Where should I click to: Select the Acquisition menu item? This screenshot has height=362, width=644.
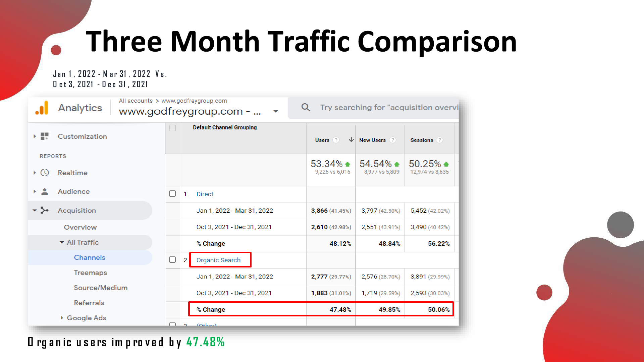77,210
